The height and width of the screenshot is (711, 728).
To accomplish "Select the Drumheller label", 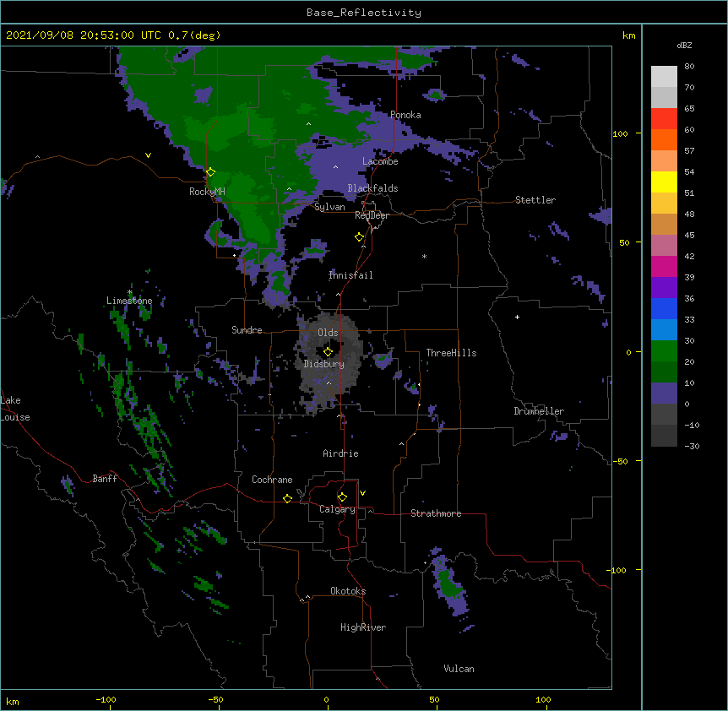I will [539, 411].
